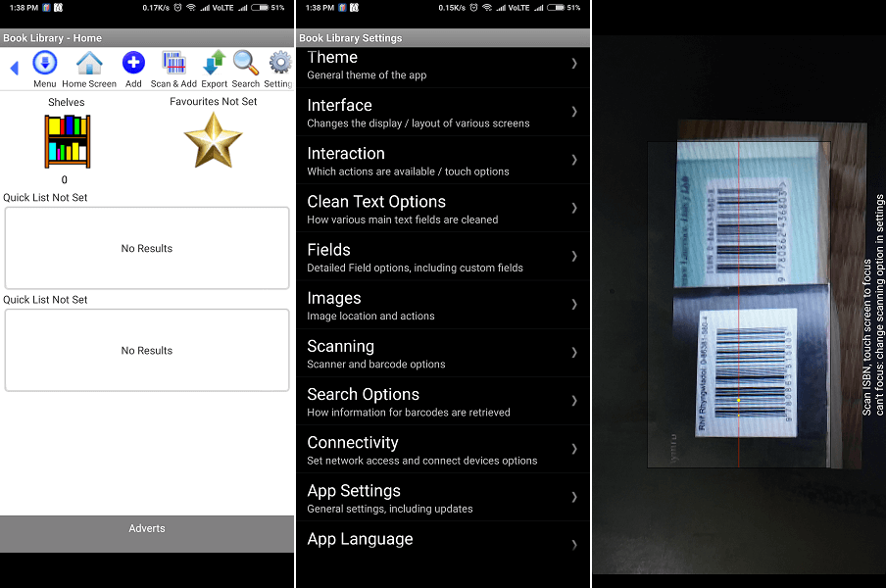Open the App Language settings entry
Image resolution: width=886 pixels, height=588 pixels.
point(442,539)
